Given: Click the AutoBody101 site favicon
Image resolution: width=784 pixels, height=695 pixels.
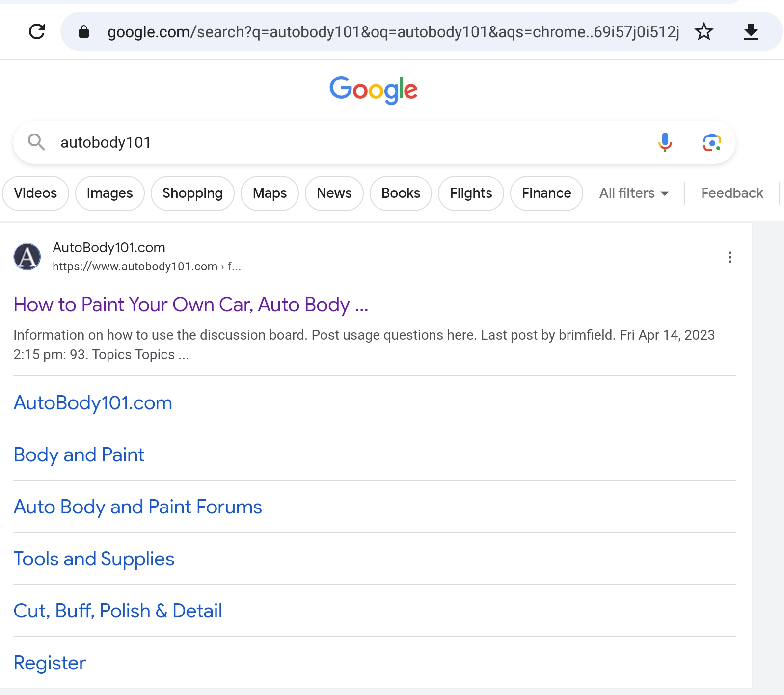Looking at the screenshot, I should pyautogui.click(x=27, y=257).
